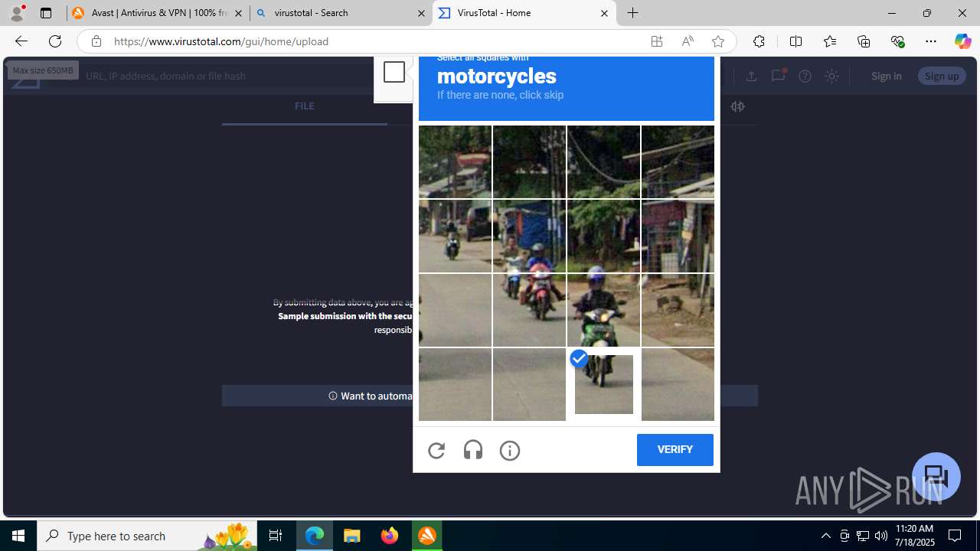Click the address bar URL

[x=221, y=41]
